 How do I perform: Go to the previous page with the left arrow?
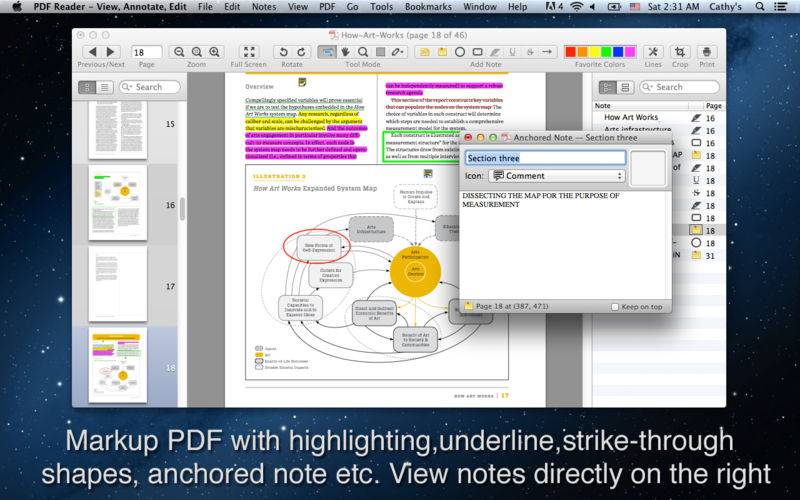pyautogui.click(x=92, y=52)
